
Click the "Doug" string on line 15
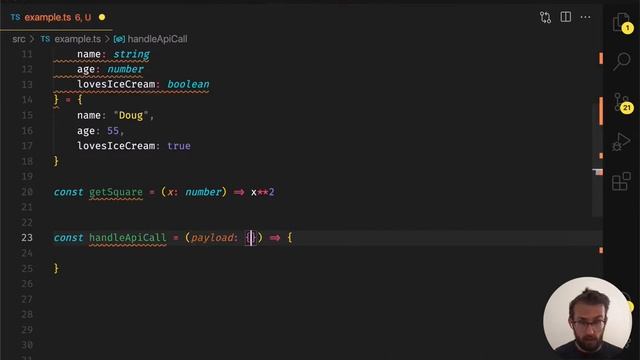131,116
